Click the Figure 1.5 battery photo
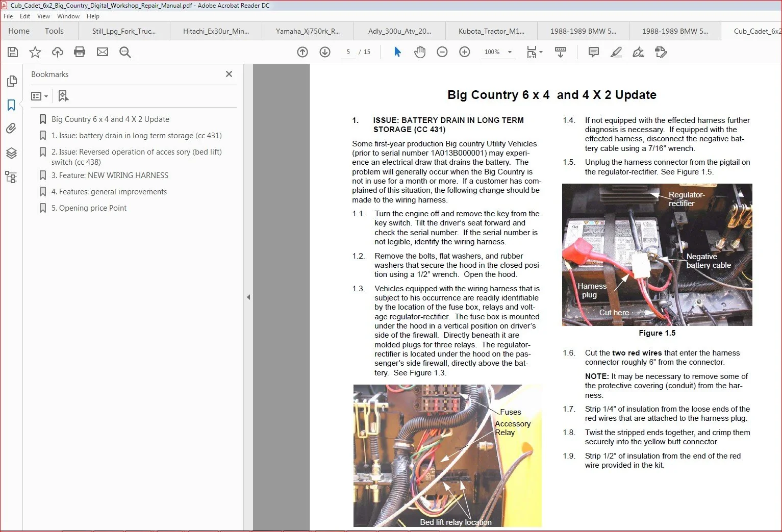The width and height of the screenshot is (782, 532). pyautogui.click(x=657, y=255)
